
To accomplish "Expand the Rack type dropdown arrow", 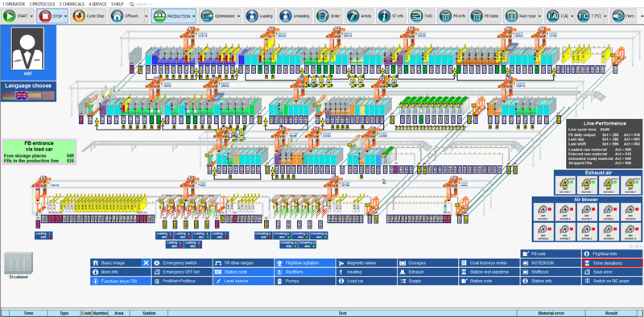I will tap(539, 16).
